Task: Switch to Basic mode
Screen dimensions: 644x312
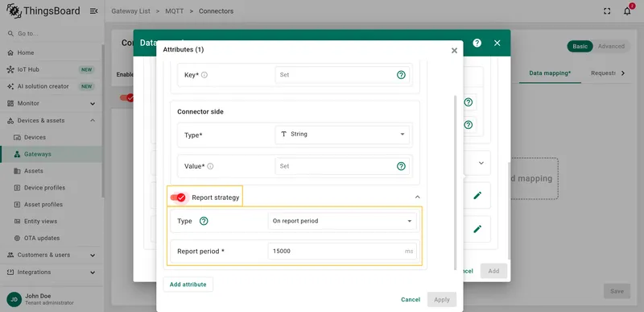Action: [x=580, y=47]
